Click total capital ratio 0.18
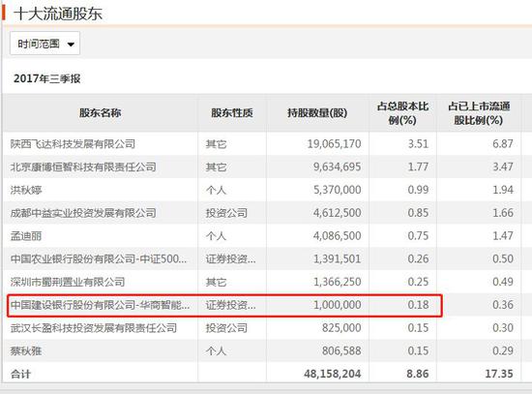The height and width of the screenshot is (394, 532). (x=418, y=305)
